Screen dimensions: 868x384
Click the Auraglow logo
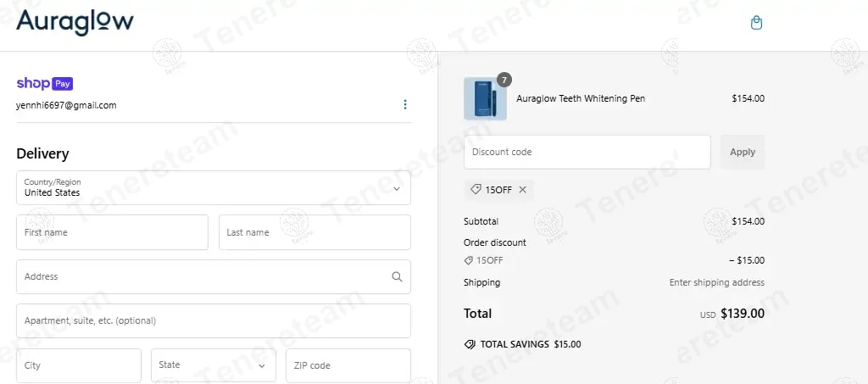pos(75,22)
